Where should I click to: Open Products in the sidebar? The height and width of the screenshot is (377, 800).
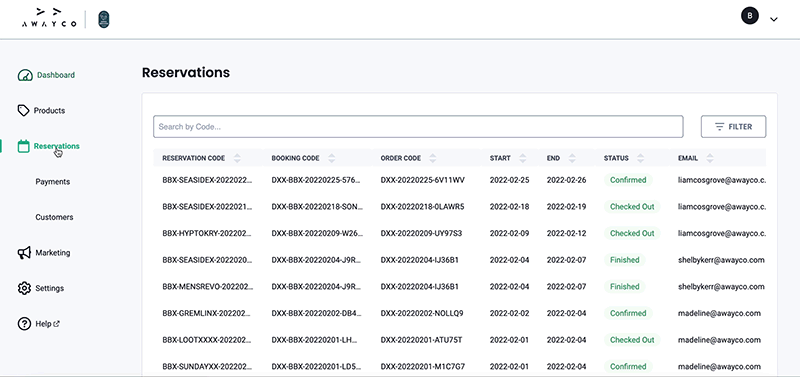pyautogui.click(x=49, y=111)
